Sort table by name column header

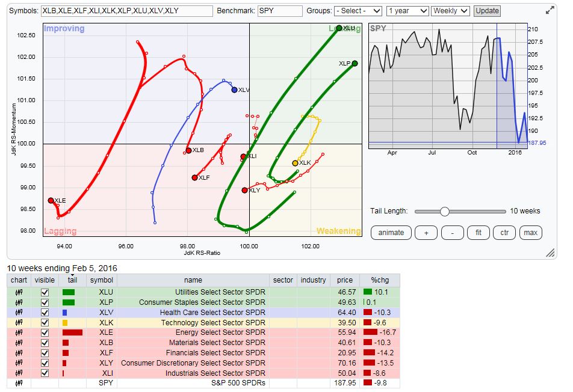pos(193,280)
